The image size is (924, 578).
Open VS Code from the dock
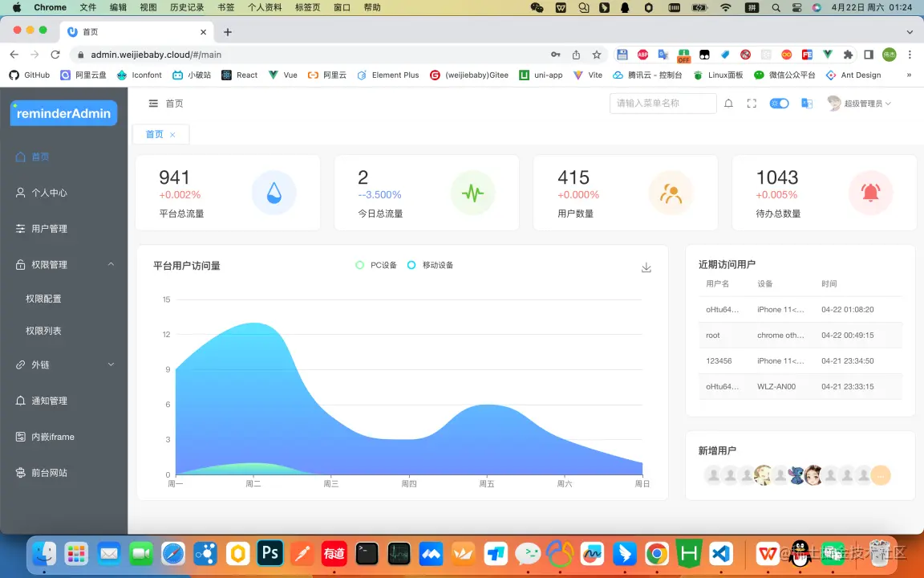721,553
